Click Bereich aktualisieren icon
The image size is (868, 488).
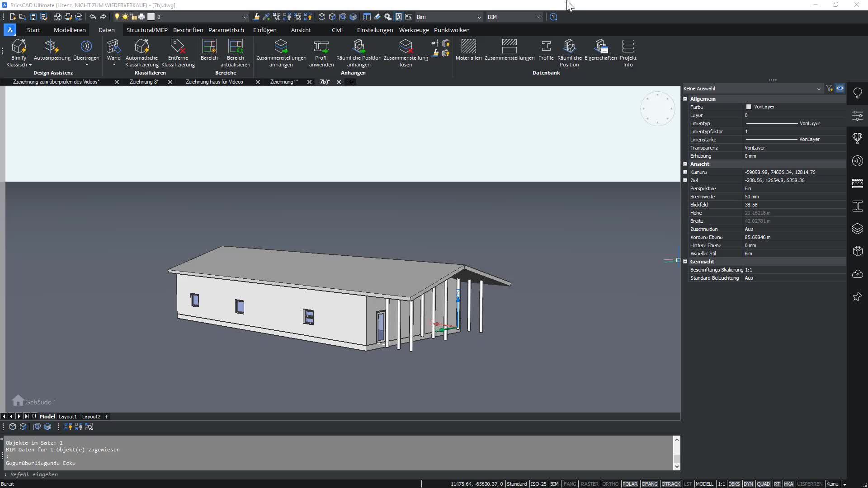pos(235,46)
